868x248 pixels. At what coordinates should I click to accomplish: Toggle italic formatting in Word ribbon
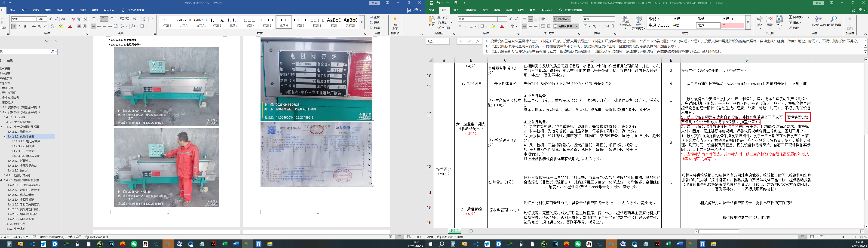pyautogui.click(x=19, y=26)
